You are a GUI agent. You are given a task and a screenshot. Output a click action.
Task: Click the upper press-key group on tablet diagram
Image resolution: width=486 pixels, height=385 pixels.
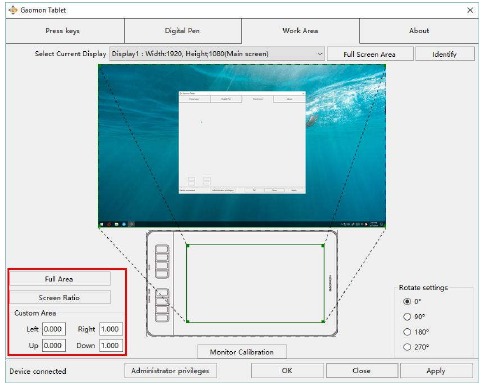click(162, 261)
